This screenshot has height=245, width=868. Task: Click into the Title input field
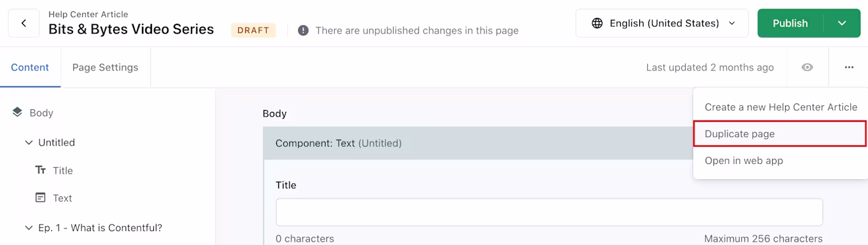tap(549, 212)
